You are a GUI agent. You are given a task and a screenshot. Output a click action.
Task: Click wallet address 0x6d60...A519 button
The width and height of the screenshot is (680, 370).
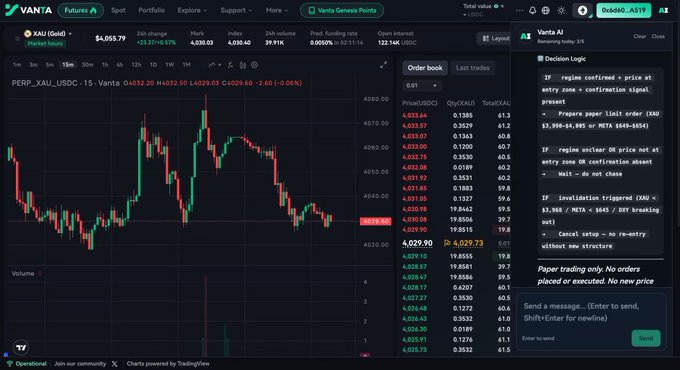pos(623,10)
